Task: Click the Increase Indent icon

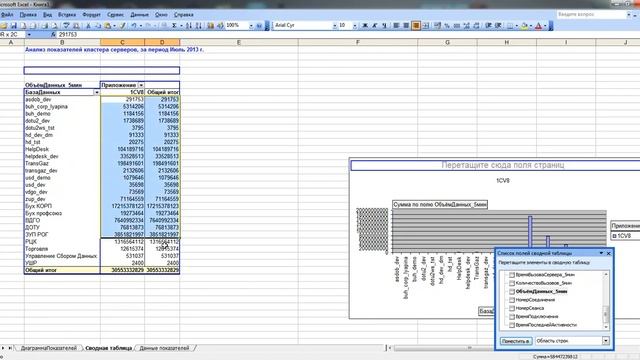Action: tap(498, 26)
